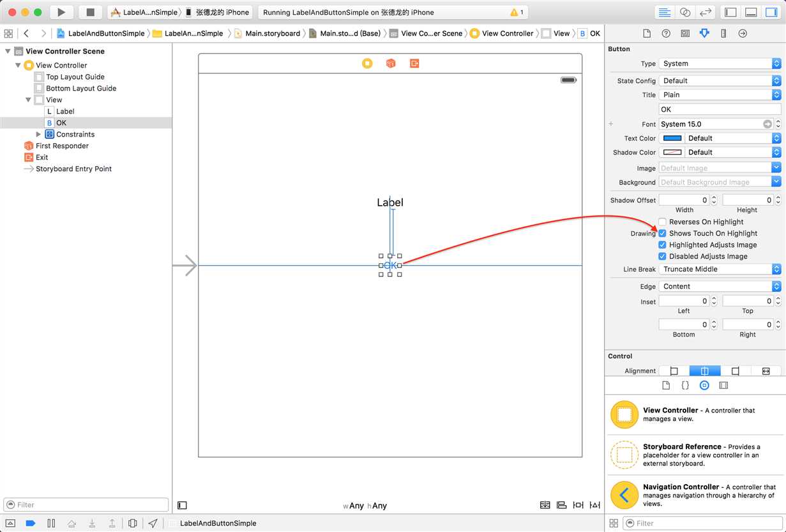
Task: Expand the Constraints tree item
Action: click(38, 134)
